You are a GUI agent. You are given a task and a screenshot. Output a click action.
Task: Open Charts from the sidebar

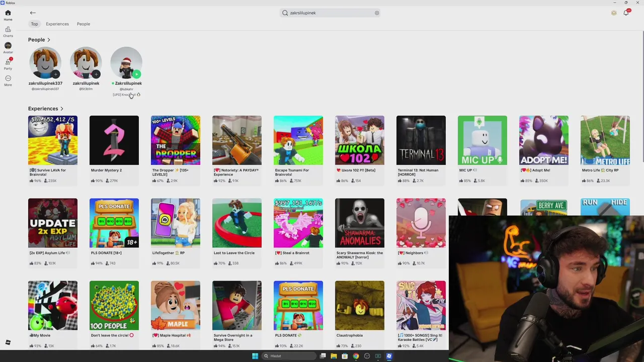pyautogui.click(x=8, y=32)
